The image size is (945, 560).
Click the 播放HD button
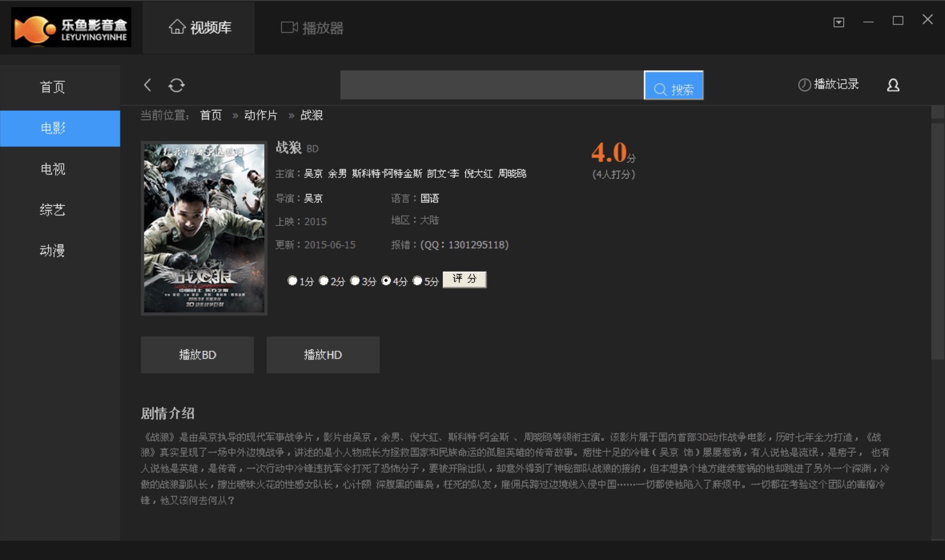(x=323, y=355)
